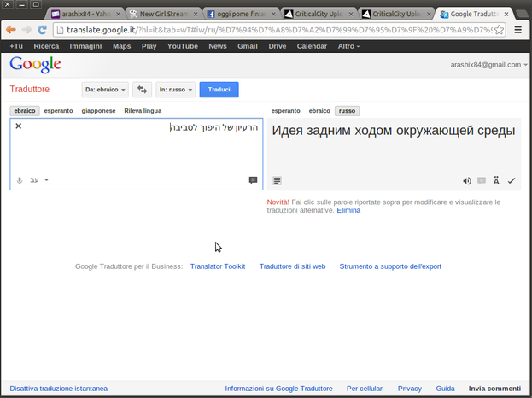Viewport: 532px width, 398px height.
Task: Open News from Google bar
Action: click(x=218, y=46)
